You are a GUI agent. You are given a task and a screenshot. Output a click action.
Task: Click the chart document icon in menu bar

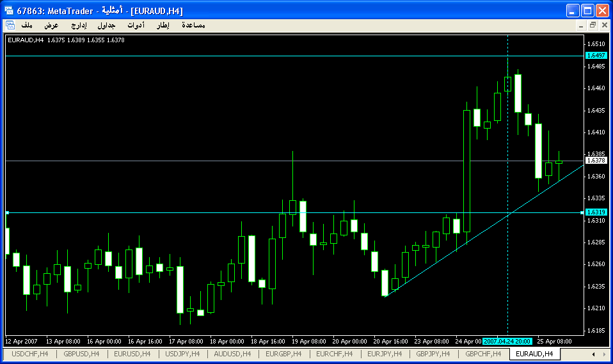click(10, 26)
